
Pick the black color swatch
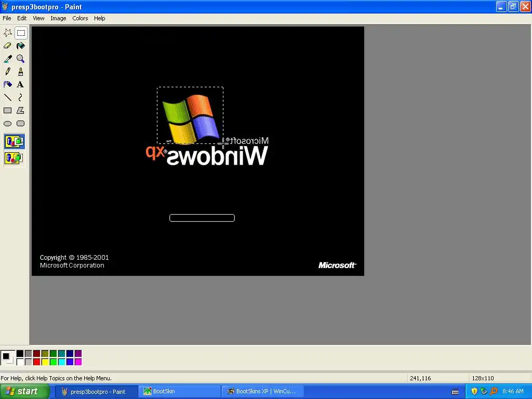[20, 354]
